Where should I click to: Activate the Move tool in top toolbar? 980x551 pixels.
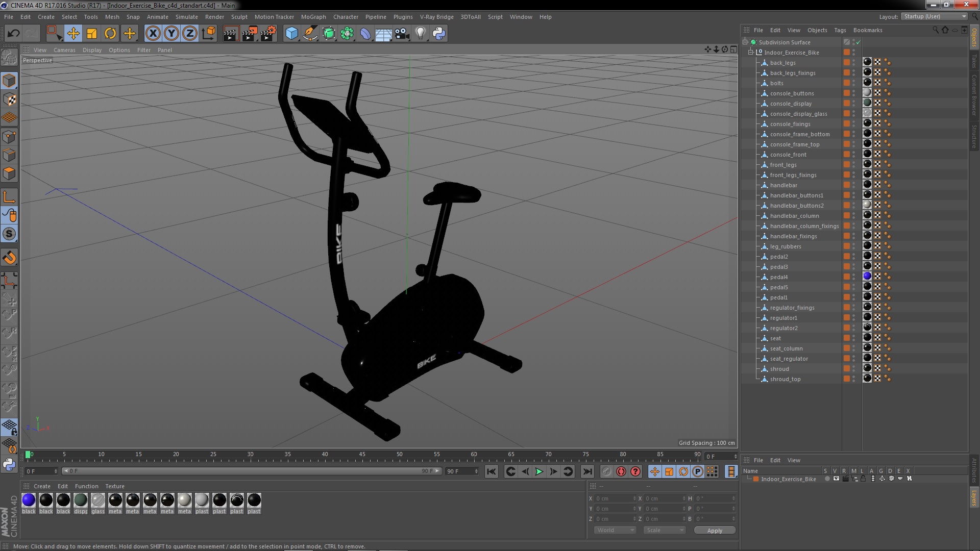click(73, 34)
